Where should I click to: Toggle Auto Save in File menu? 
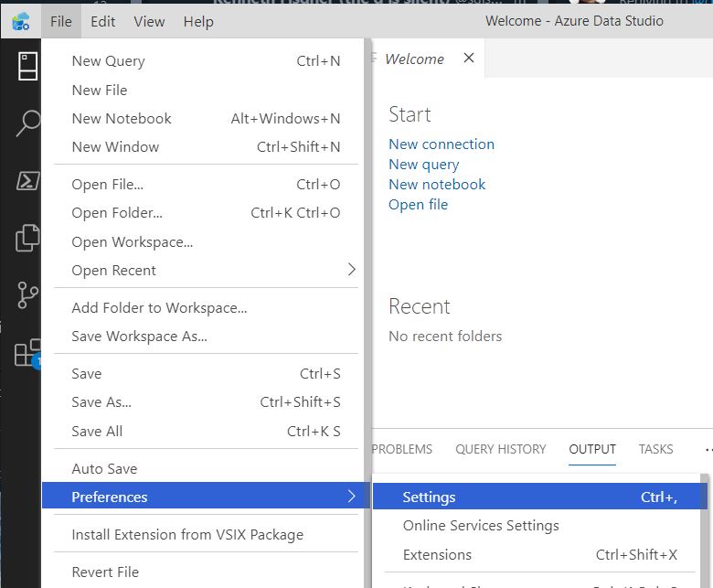[x=104, y=468]
